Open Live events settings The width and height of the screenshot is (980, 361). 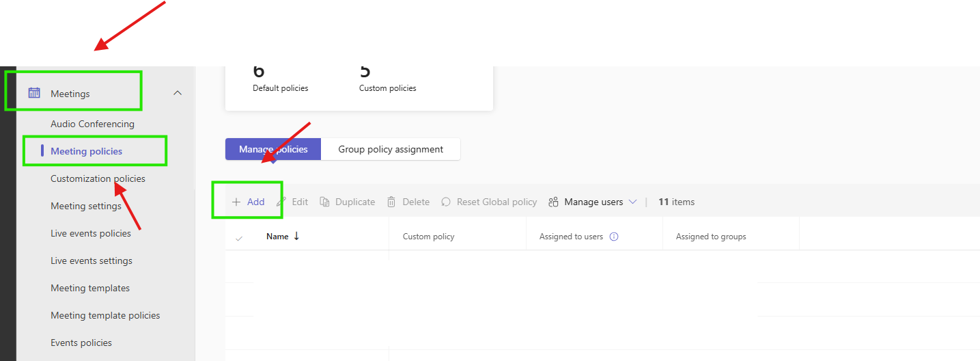(x=92, y=260)
